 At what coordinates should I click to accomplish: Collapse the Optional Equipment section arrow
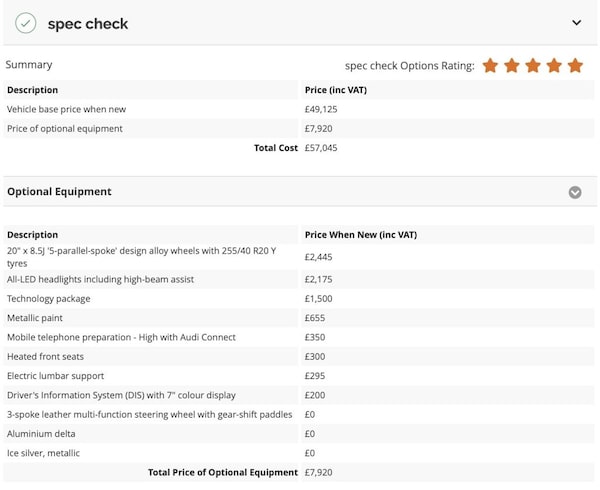(575, 192)
